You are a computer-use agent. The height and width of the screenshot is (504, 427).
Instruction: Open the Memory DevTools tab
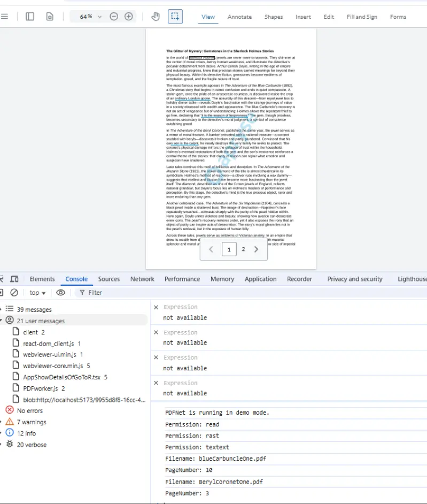click(x=222, y=279)
